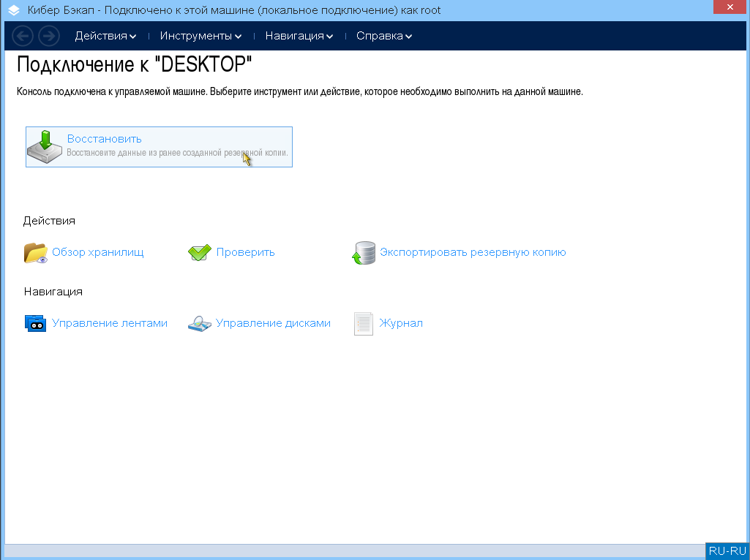Open the Проверить link text
Image resolution: width=750 pixels, height=560 pixels.
pyautogui.click(x=245, y=252)
